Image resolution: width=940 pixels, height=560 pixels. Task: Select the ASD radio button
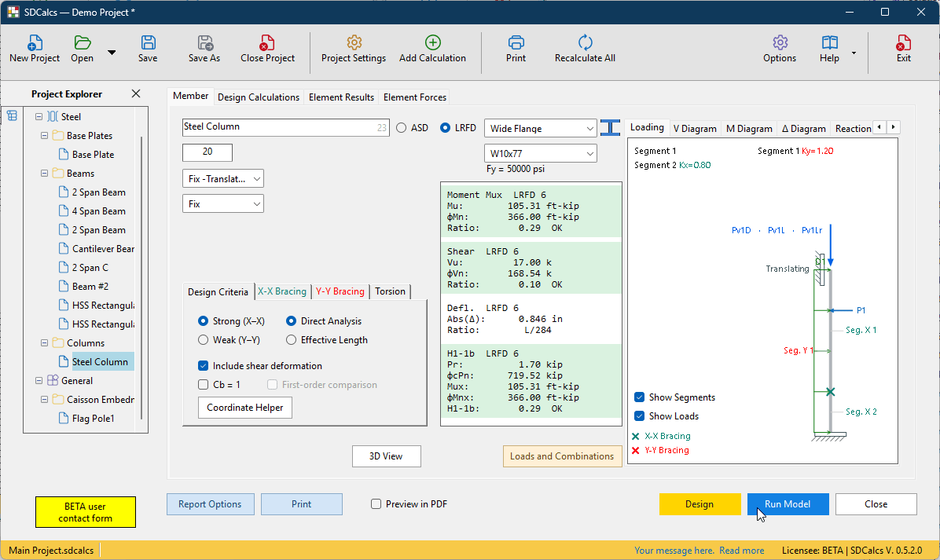[401, 127]
